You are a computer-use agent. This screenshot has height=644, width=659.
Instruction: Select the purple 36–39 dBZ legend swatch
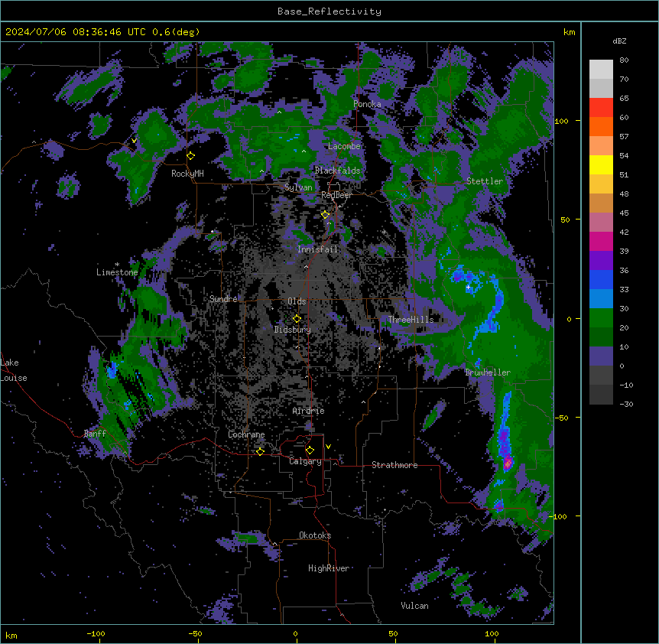pyautogui.click(x=601, y=260)
